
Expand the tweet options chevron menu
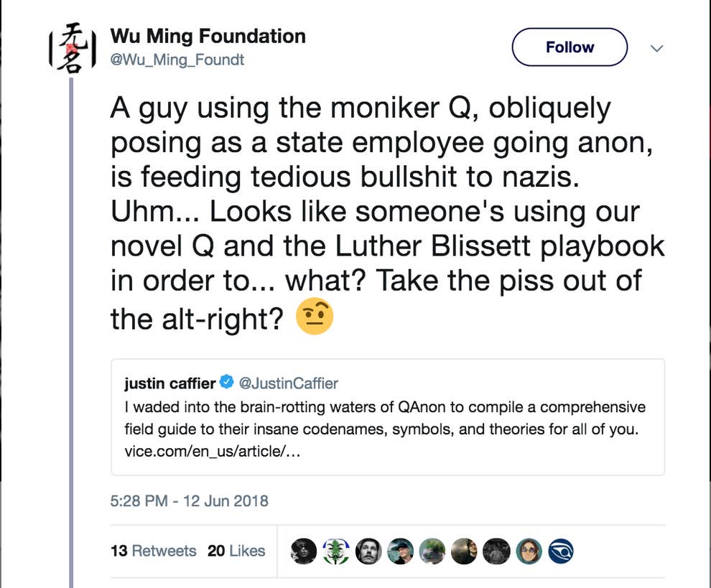coord(656,48)
